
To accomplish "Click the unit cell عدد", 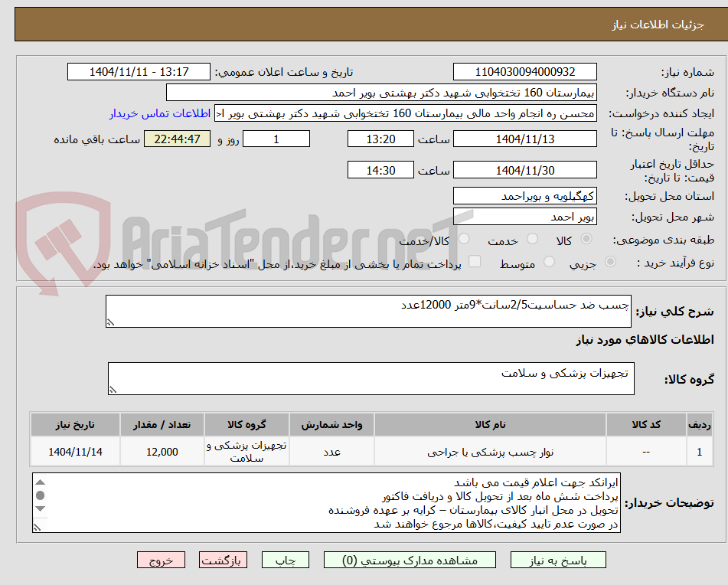I will [x=331, y=452].
